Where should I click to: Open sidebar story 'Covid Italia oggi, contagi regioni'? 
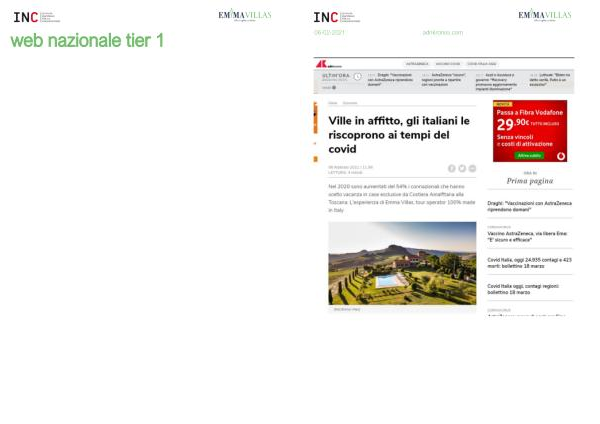coord(523,289)
